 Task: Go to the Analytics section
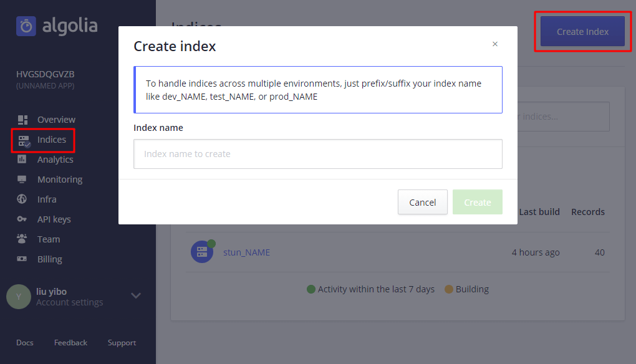(x=55, y=160)
